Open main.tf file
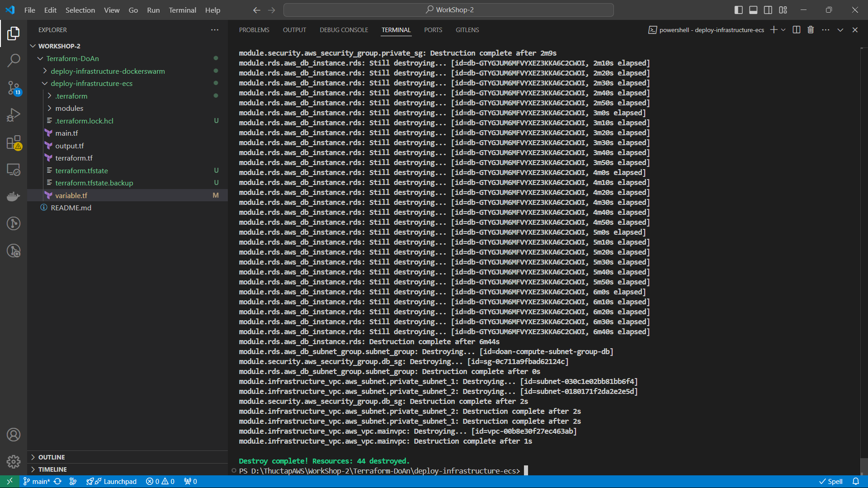868x488 pixels. pyautogui.click(x=127, y=133)
